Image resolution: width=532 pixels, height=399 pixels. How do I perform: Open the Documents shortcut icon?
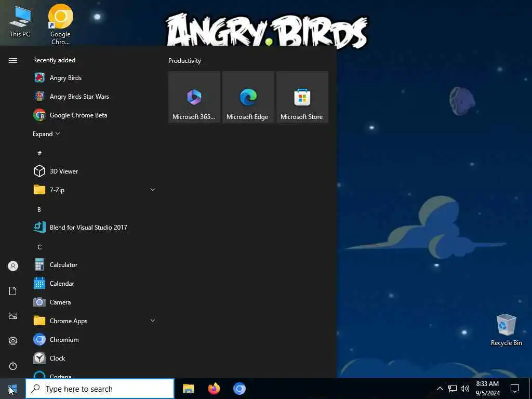coord(13,291)
